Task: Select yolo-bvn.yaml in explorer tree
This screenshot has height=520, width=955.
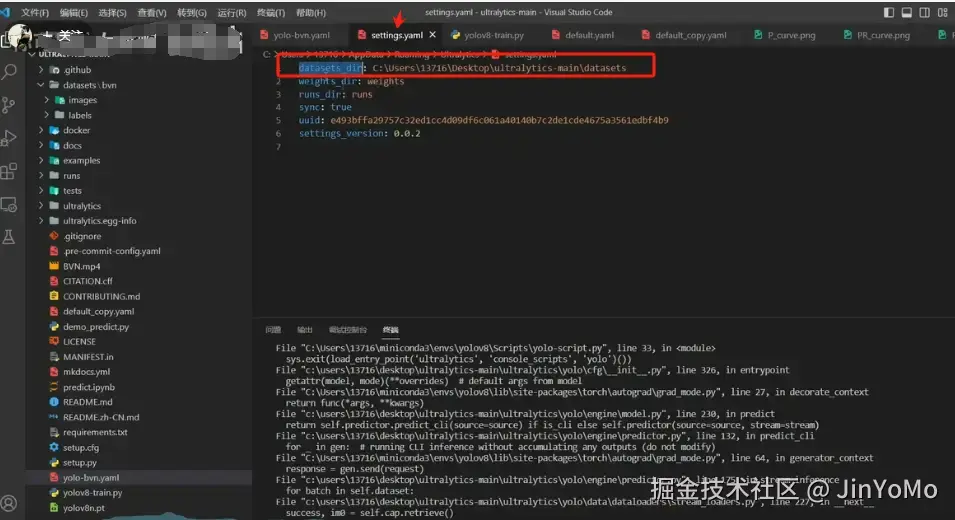Action: click(x=91, y=478)
